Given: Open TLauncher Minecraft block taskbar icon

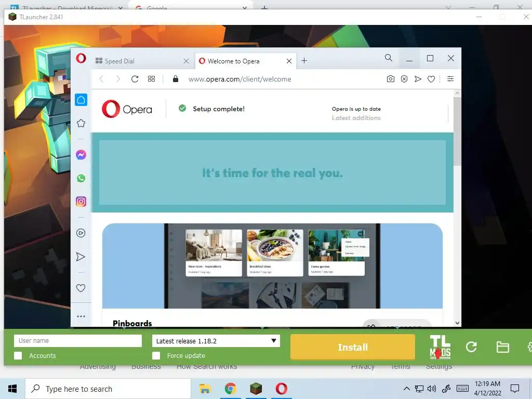Looking at the screenshot, I should point(256,389).
